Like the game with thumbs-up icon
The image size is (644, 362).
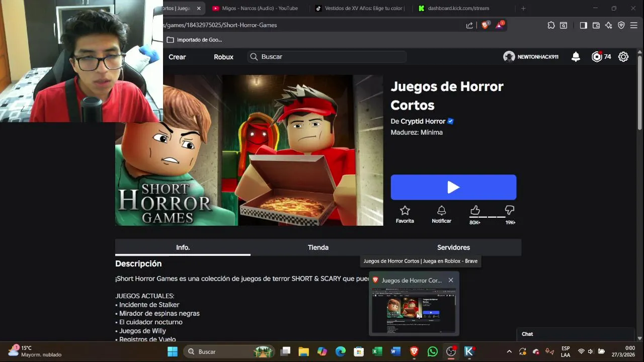tap(475, 210)
